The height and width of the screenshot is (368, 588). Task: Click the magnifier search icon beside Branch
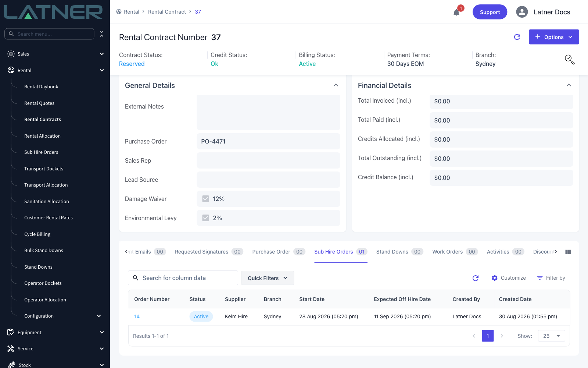tap(570, 60)
